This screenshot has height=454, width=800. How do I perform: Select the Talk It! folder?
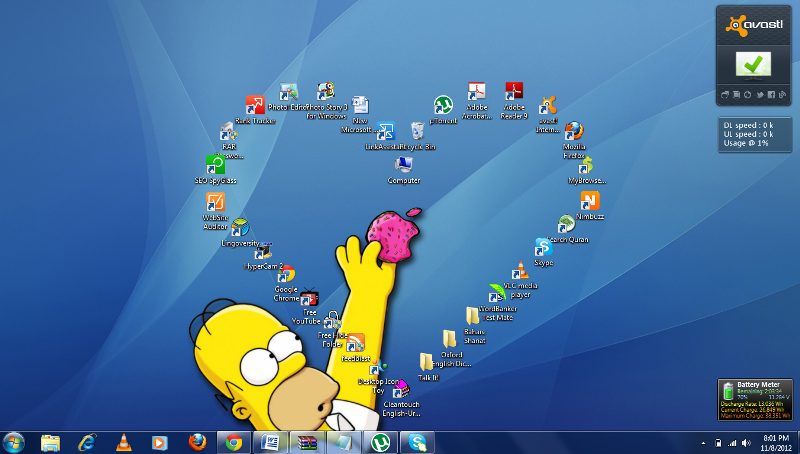click(x=428, y=367)
